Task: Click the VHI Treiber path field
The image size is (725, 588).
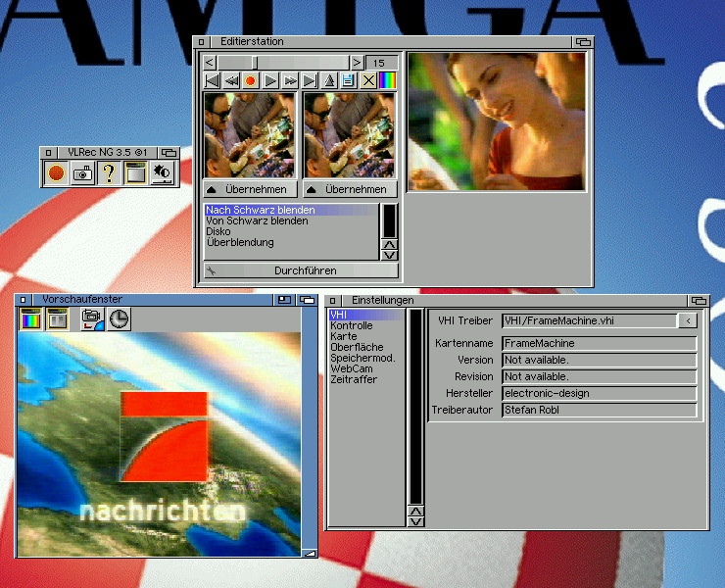Action: (590, 320)
